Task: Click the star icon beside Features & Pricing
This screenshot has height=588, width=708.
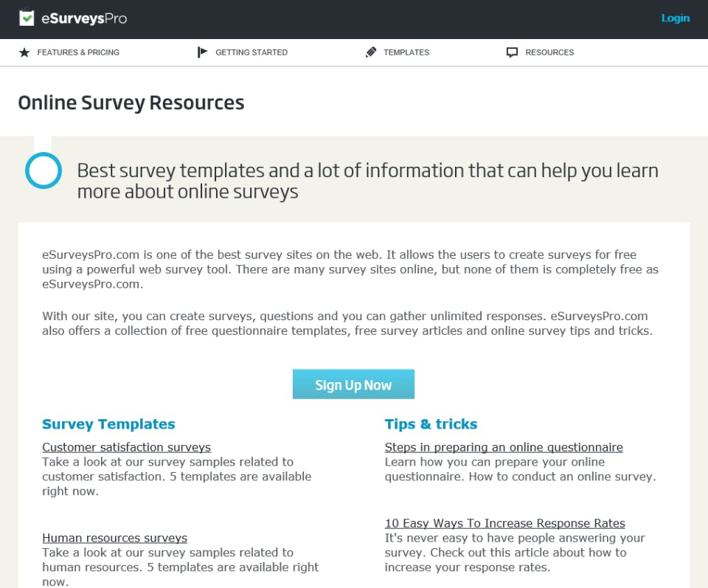Action: pos(24,52)
